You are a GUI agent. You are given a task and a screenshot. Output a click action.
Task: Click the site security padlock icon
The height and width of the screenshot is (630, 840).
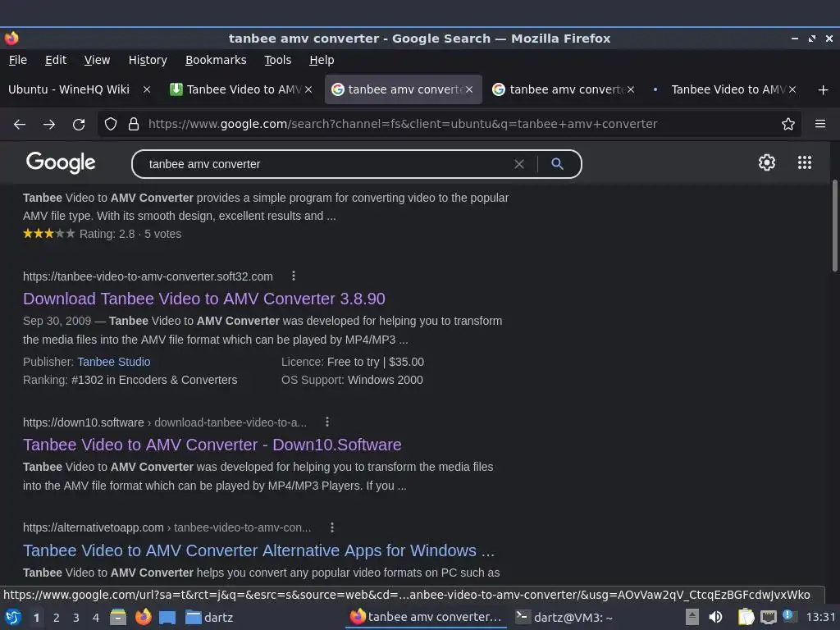[134, 125]
